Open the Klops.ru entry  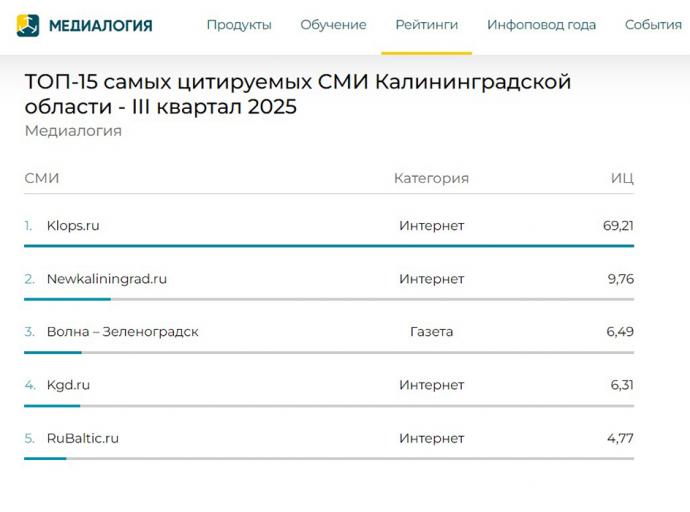coord(73,226)
